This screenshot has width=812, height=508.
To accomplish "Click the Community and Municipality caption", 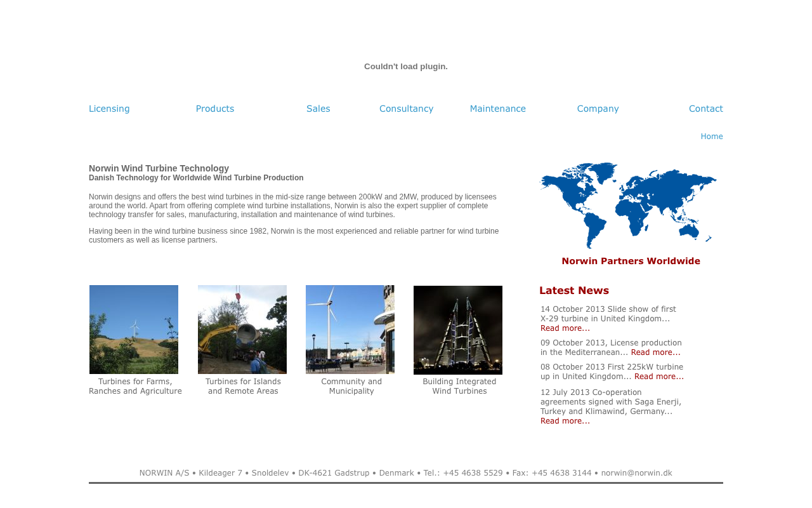I will [351, 386].
